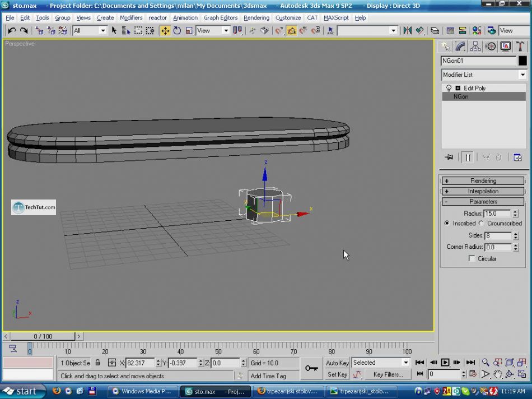Image resolution: width=532 pixels, height=399 pixels.
Task: Click the 0 / 100 time slider
Action: pos(43,336)
